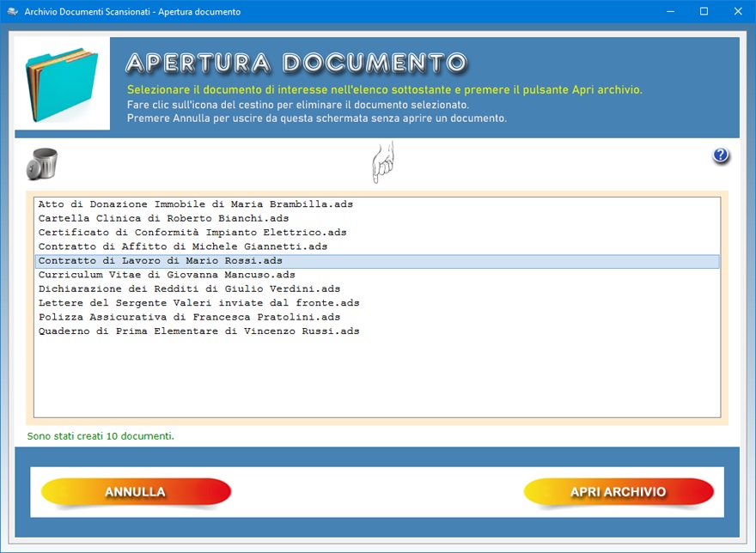Maximize the Apertura documento window
Viewport: 756px width, 553px height.
(x=704, y=12)
